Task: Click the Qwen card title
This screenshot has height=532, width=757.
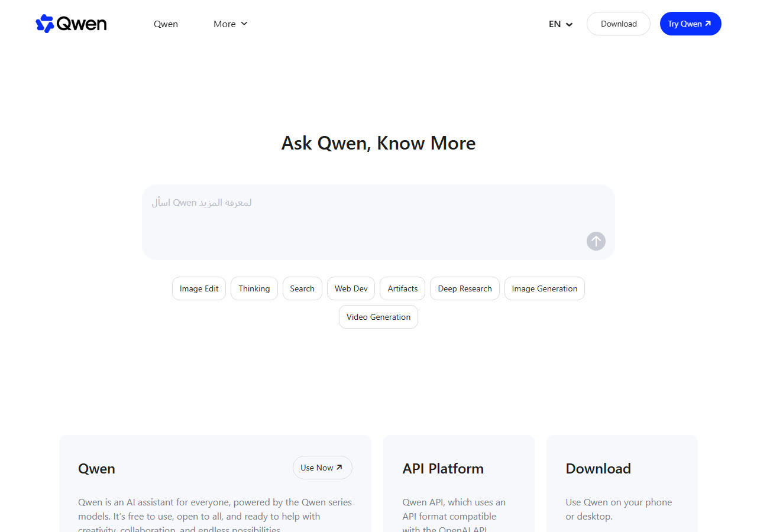Action: [96, 469]
